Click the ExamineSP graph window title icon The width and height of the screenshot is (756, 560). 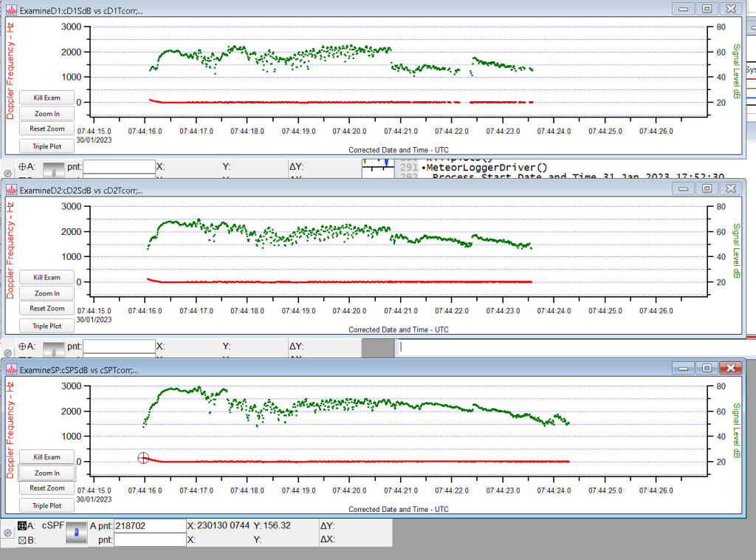click(x=12, y=370)
